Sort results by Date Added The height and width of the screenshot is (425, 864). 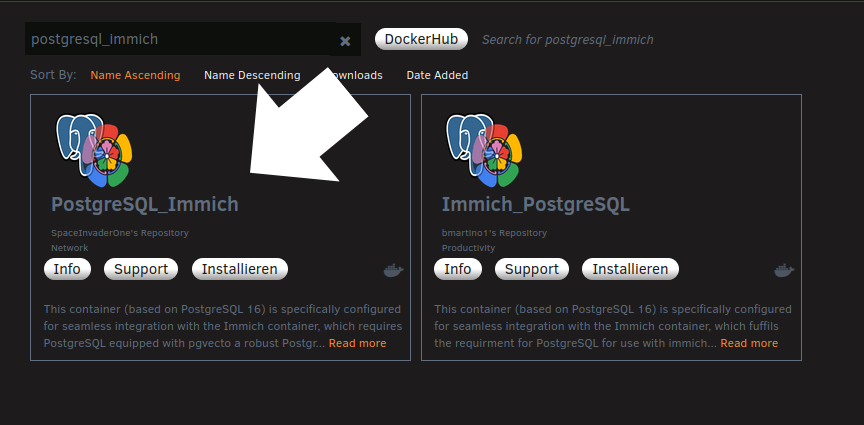[x=437, y=75]
